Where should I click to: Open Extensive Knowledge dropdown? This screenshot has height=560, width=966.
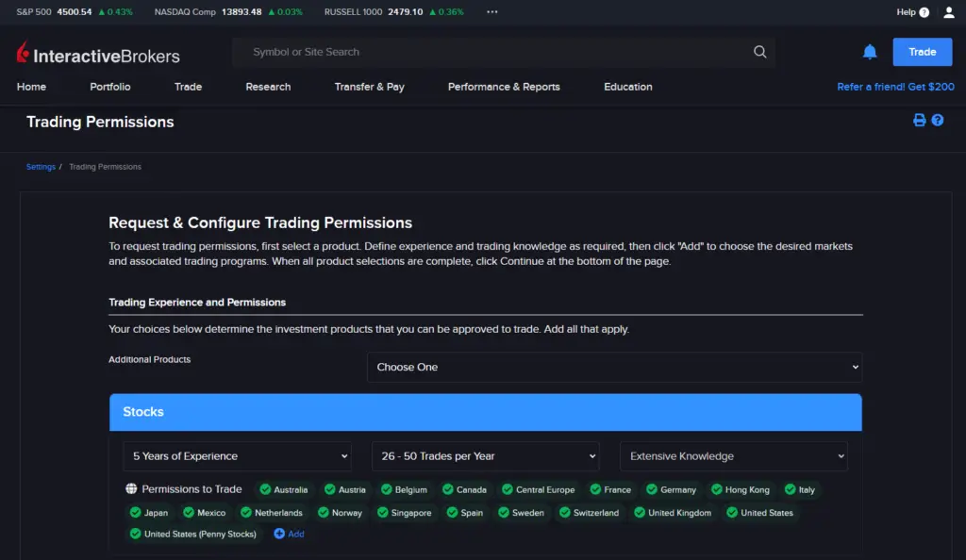click(x=734, y=456)
